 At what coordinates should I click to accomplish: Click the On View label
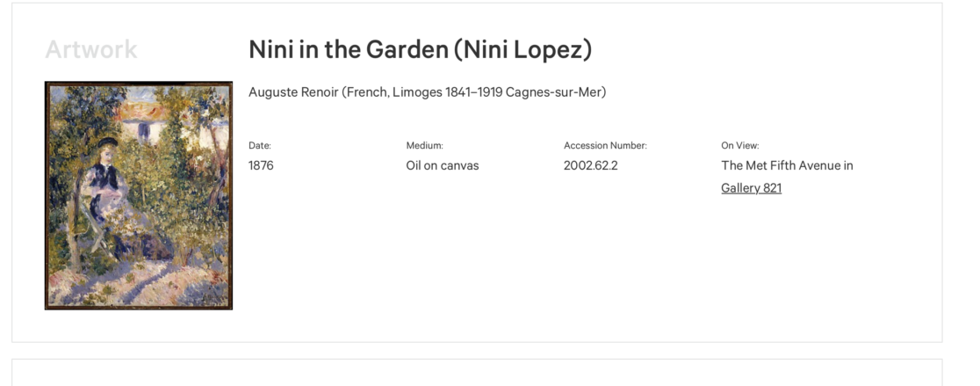(739, 146)
